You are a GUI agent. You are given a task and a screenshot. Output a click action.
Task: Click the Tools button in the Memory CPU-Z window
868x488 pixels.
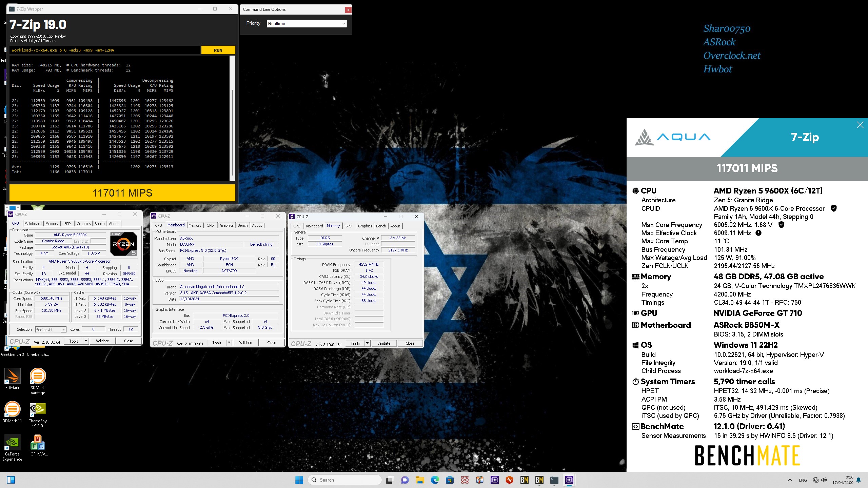pyautogui.click(x=355, y=343)
